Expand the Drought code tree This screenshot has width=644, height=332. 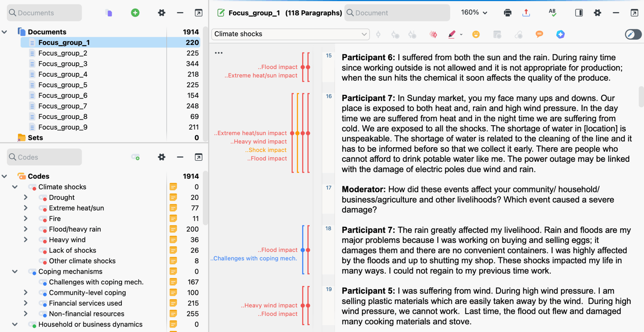[26, 197]
